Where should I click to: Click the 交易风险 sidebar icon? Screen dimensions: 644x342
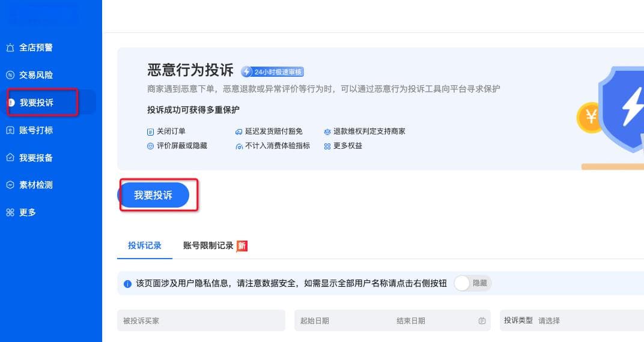pyautogui.click(x=10, y=75)
